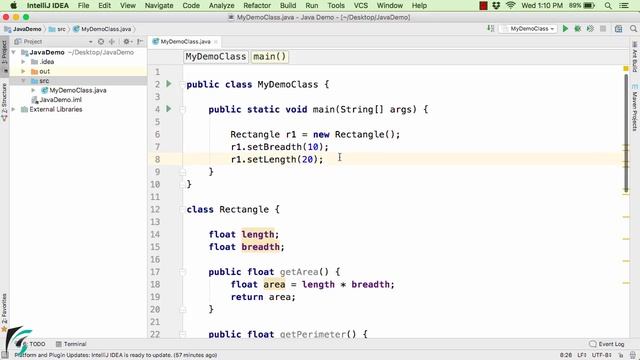Screen dimensions: 640x360
Task: Click the main() breadcrumb in editor
Action: coord(270,57)
